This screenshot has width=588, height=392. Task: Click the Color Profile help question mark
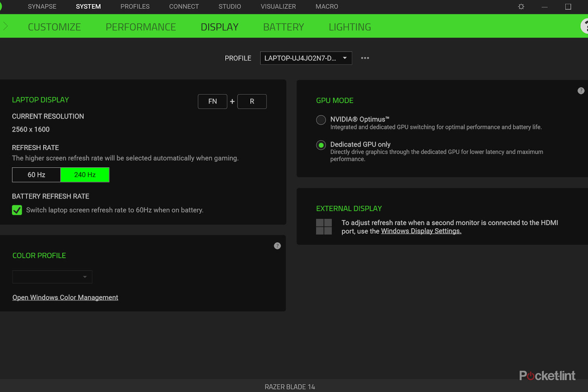(277, 246)
